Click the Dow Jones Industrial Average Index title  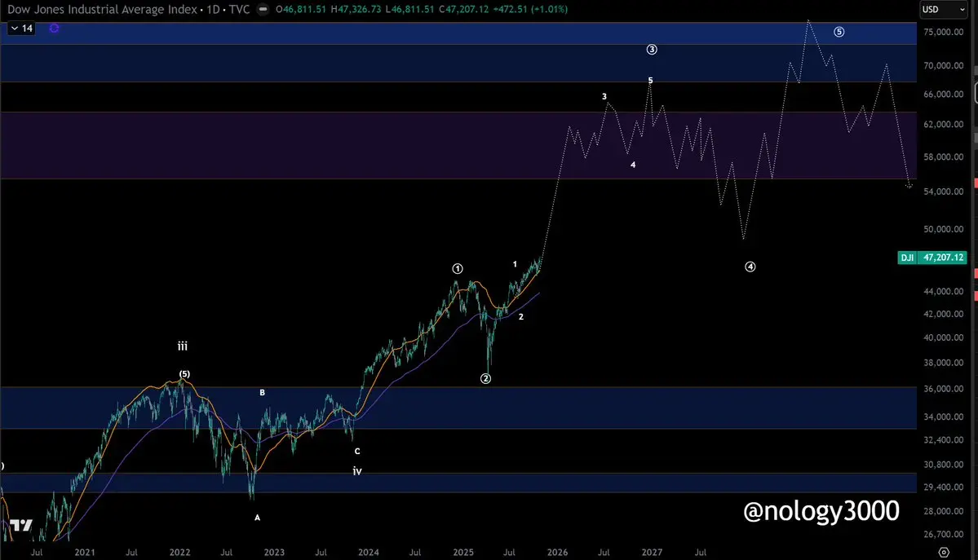point(102,9)
